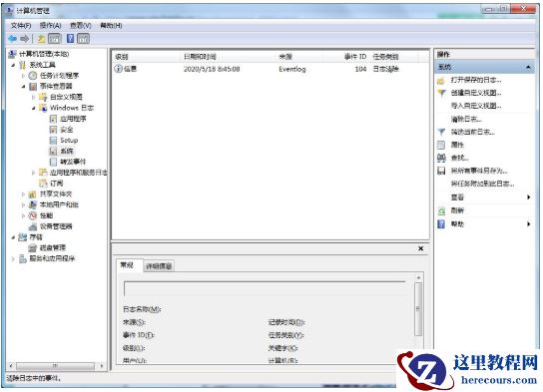This screenshot has width=543, height=392.
Task: Open the 文件(F) menu
Action: tap(21, 26)
